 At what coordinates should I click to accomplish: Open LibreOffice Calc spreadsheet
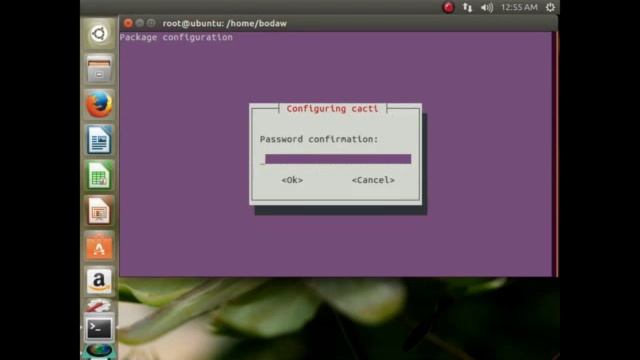coord(99,176)
